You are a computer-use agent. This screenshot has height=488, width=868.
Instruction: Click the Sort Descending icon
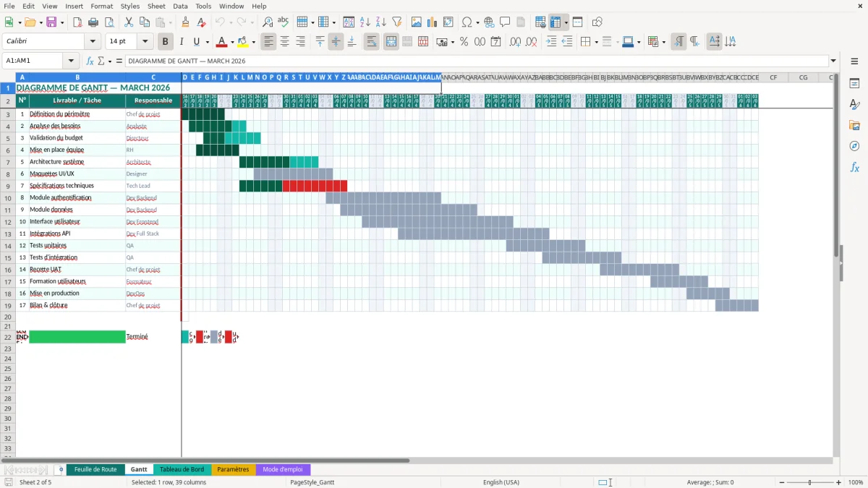380,22
